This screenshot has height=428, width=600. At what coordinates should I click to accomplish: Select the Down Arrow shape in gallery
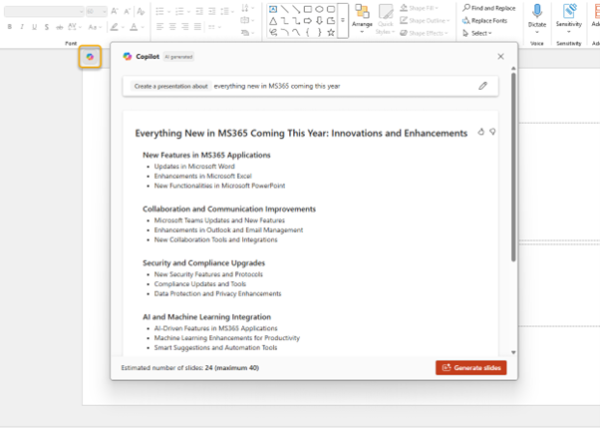pyautogui.click(x=319, y=21)
